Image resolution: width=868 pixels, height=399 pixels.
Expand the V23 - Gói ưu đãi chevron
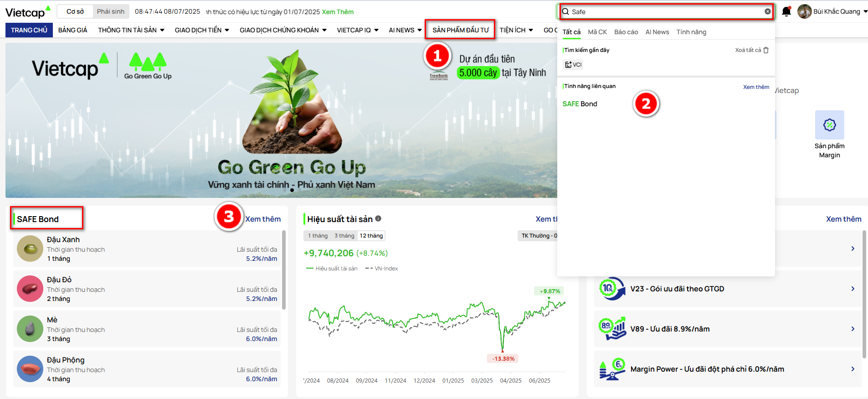(853, 289)
